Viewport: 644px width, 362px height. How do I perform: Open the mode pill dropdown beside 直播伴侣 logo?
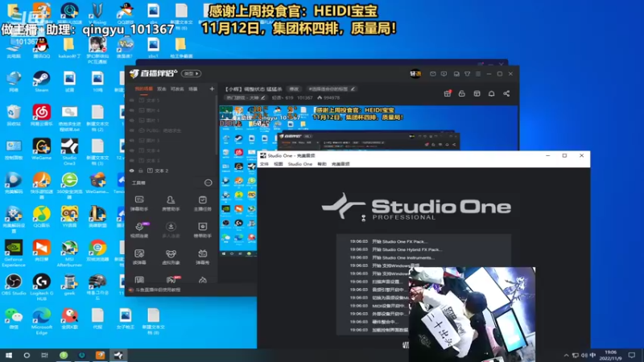[x=192, y=74]
